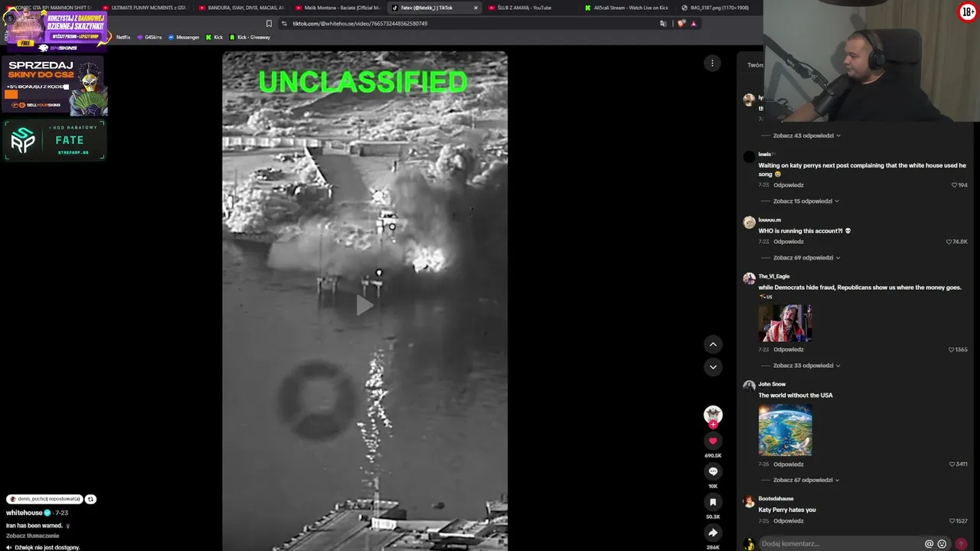980x551 pixels.
Task: Switch to Ali5cali Stream Kick tab
Action: [626, 8]
